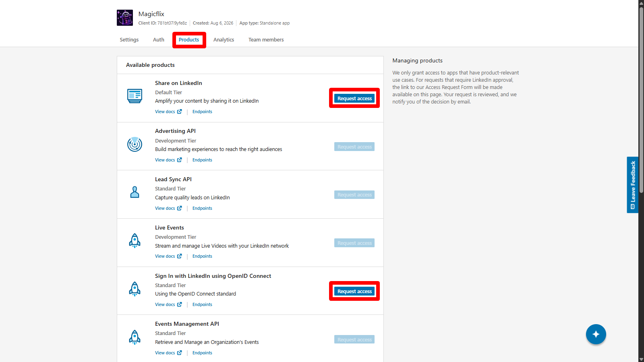Open the blue sparkle assistant button

pos(596,334)
